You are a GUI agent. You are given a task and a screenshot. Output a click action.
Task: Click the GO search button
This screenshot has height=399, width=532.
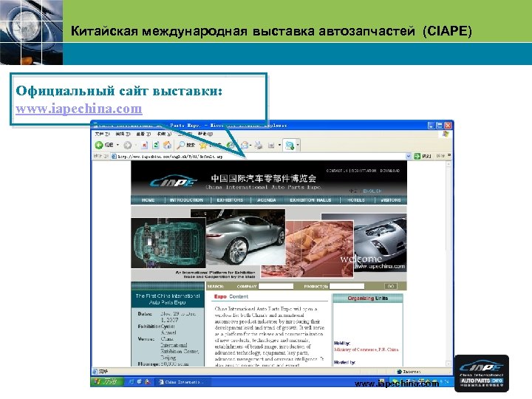(391, 287)
